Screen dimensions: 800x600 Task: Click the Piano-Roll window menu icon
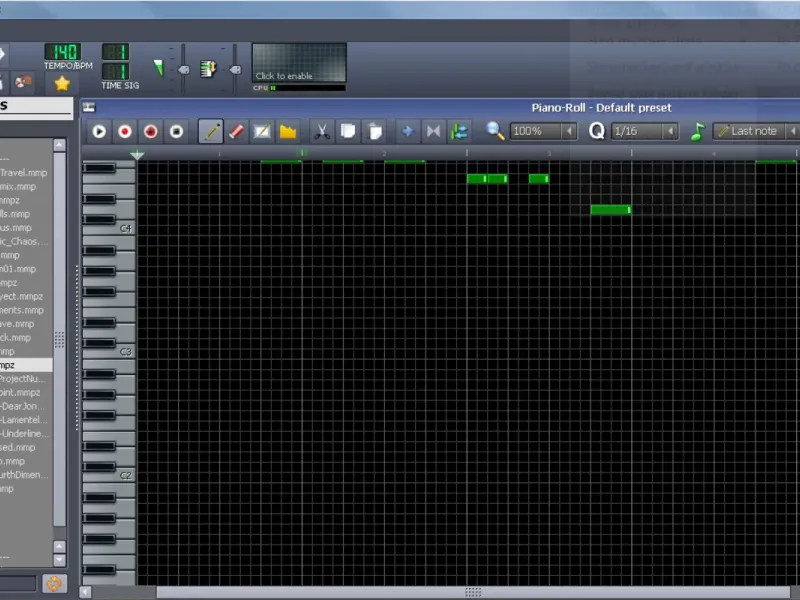click(89, 107)
